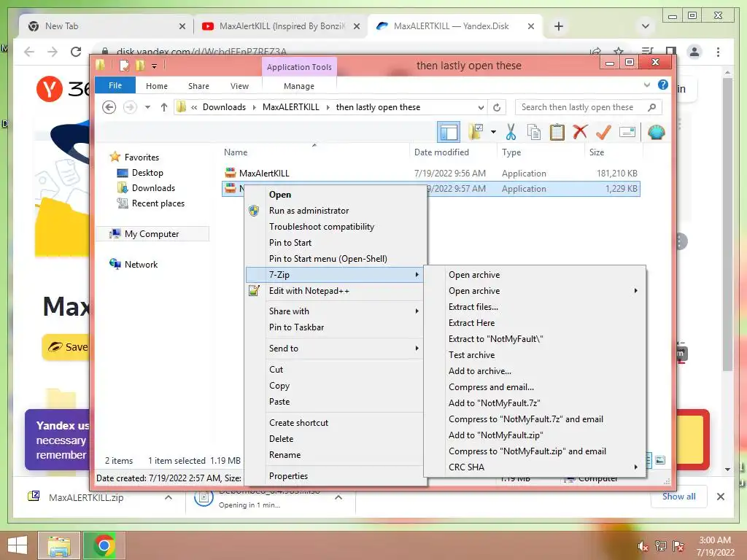Open recent locations dropdown arrow
The height and width of the screenshot is (560, 747).
[147, 107]
